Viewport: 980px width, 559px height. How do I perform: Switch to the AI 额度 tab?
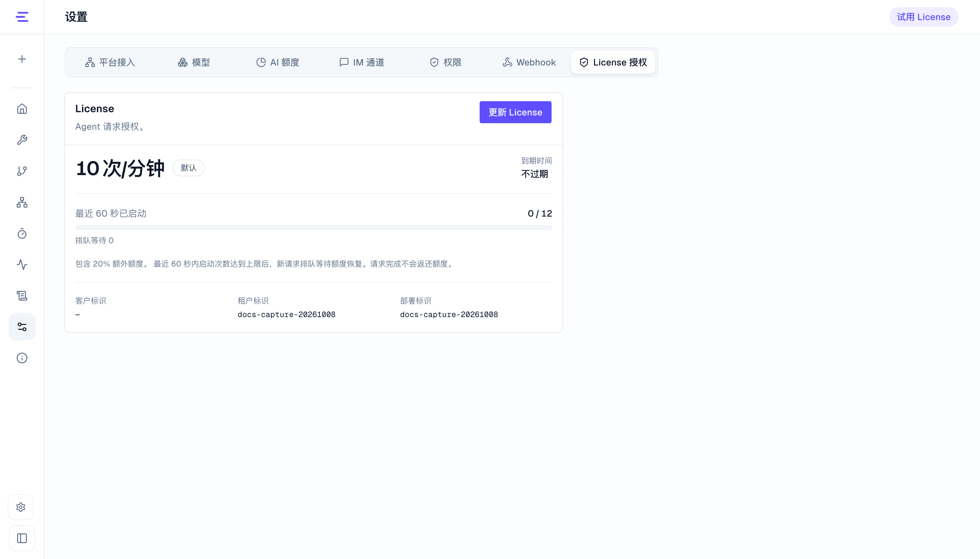click(x=277, y=62)
